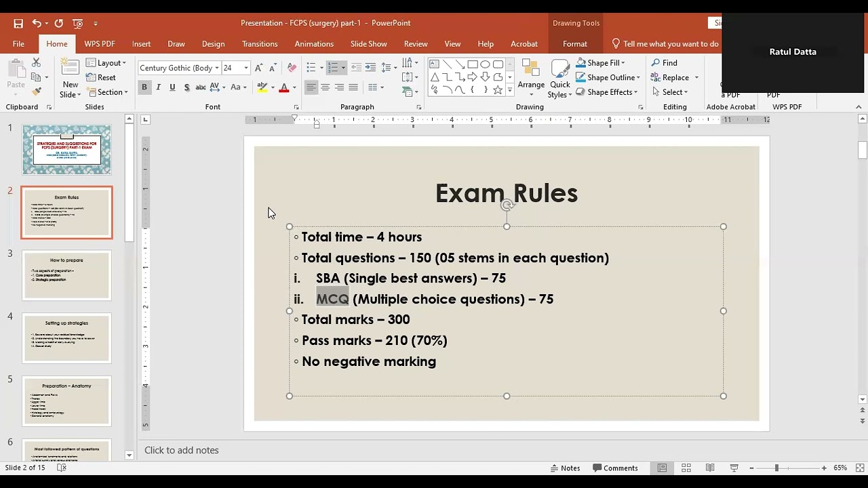Undo the last action
The width and height of the screenshot is (868, 488).
(x=37, y=23)
